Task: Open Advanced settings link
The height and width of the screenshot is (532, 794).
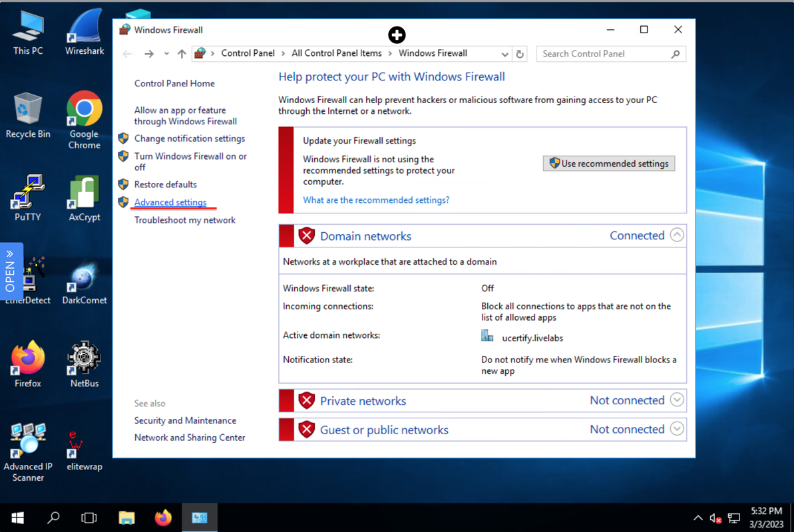Action: coord(170,202)
